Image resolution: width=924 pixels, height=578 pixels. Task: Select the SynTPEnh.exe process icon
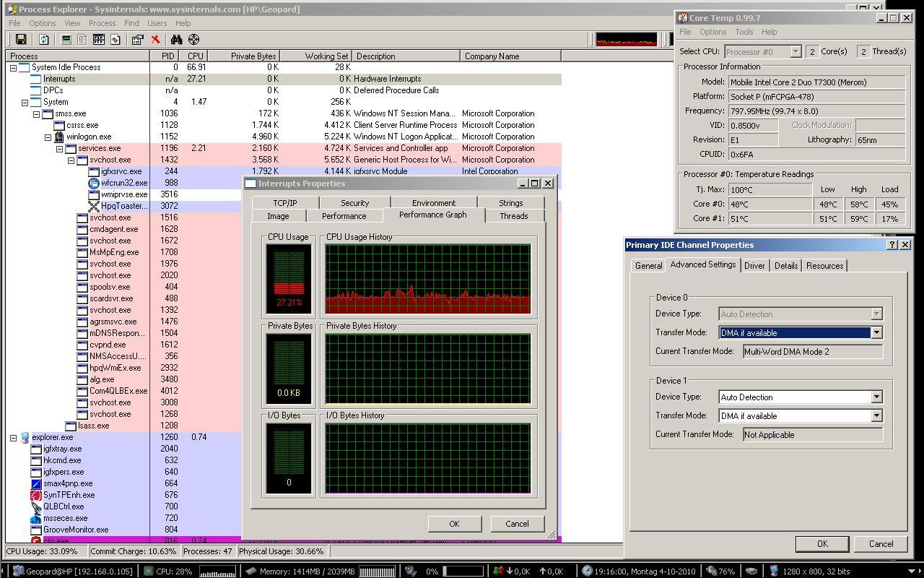[x=36, y=495]
